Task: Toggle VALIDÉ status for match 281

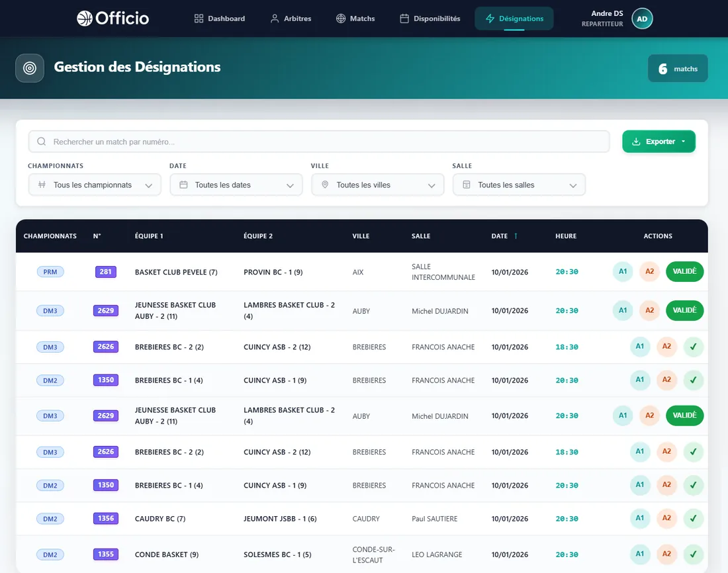Action: pyautogui.click(x=684, y=272)
